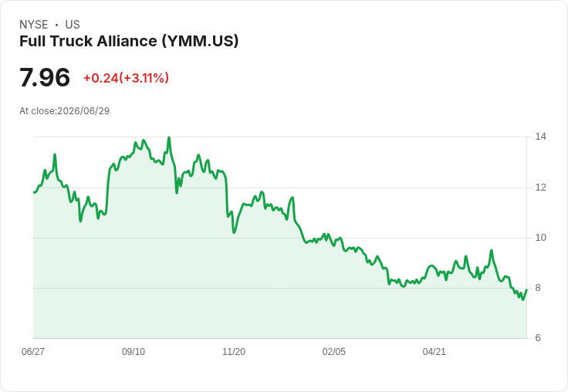This screenshot has width=568, height=392.
Task: Click the starting point of the price line
Action: click(34, 192)
